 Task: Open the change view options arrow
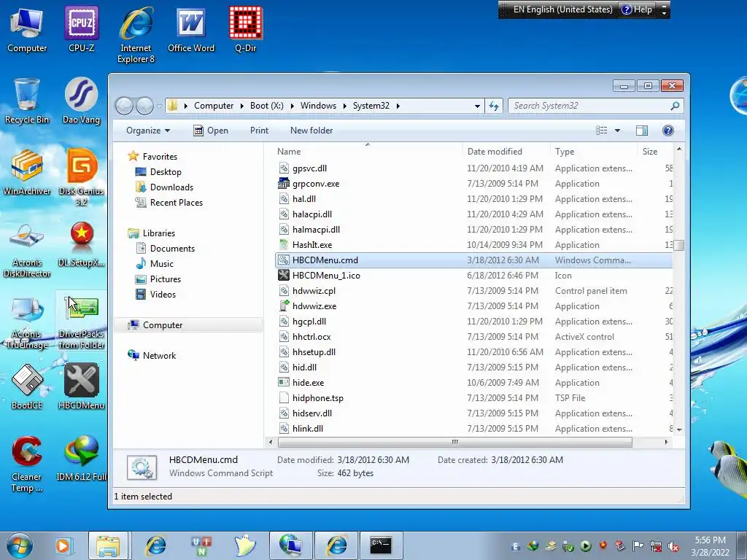[617, 131]
